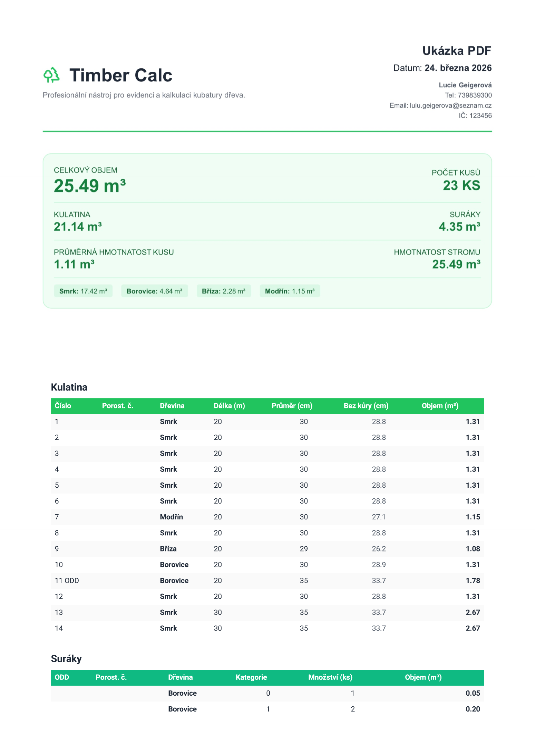Screen dimensions: 535x756
Task: Click the Bříza: 2.28 m³ chip
Action: tap(224, 291)
